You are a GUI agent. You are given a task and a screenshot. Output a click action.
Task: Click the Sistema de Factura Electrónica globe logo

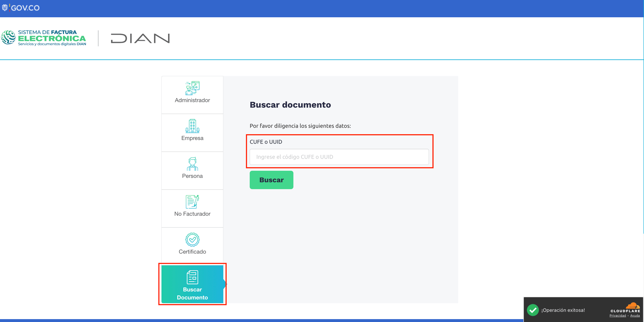pos(8,37)
